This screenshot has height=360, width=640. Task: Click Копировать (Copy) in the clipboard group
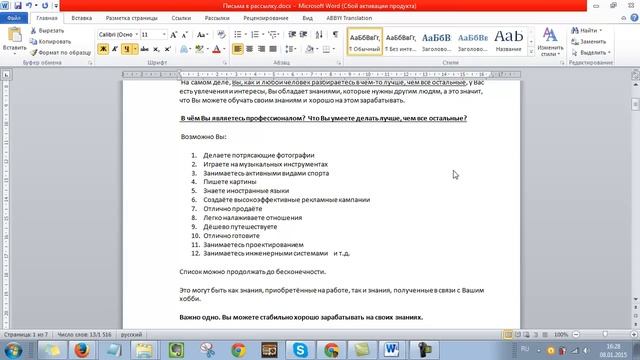coord(51,42)
